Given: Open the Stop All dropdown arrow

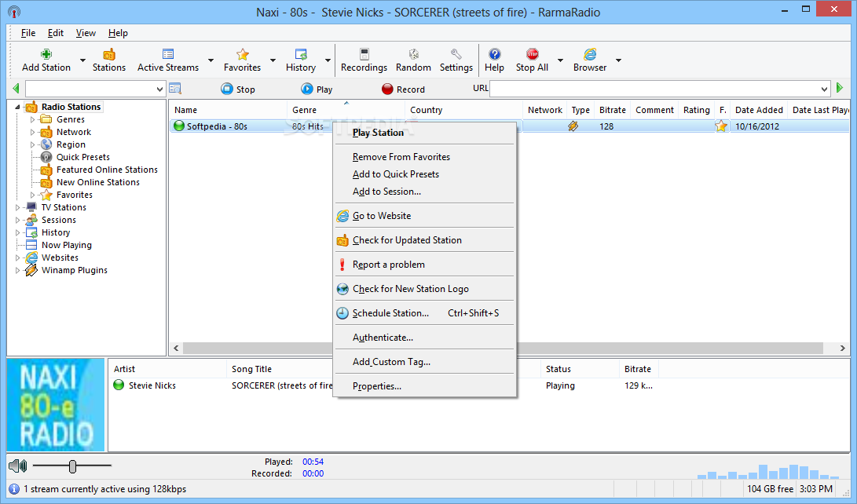Looking at the screenshot, I should pyautogui.click(x=560, y=60).
